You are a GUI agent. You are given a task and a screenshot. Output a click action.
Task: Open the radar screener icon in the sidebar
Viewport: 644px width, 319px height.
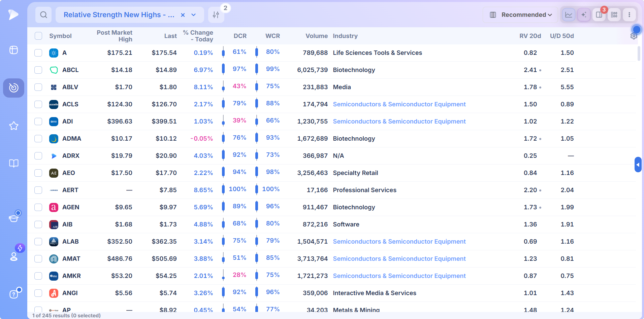[13, 88]
